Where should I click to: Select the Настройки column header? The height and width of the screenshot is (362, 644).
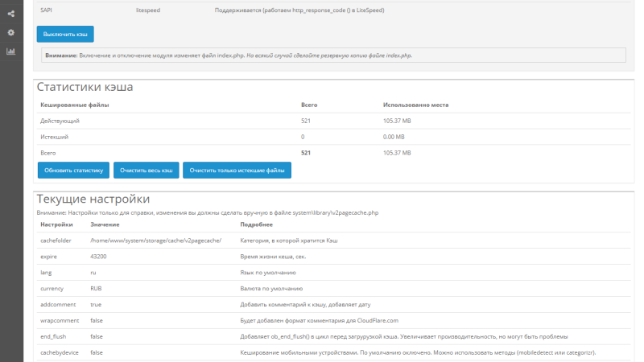tap(56, 224)
